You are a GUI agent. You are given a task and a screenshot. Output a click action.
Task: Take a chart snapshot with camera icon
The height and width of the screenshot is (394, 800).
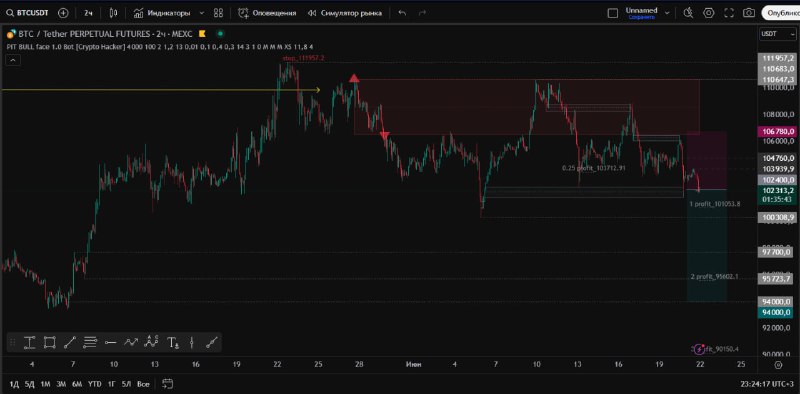point(748,13)
